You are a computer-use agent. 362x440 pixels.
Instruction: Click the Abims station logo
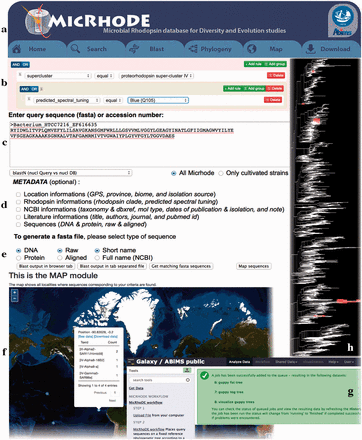coord(343,21)
